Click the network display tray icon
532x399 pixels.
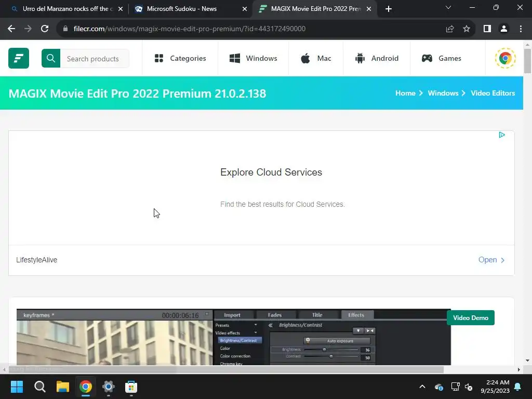(x=455, y=387)
